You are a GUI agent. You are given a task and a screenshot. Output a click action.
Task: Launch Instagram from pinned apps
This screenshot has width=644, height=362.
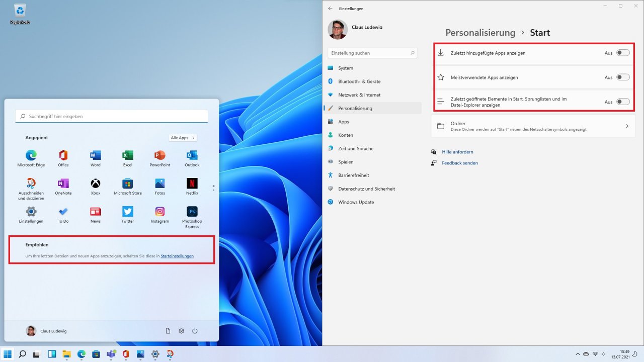160,214
